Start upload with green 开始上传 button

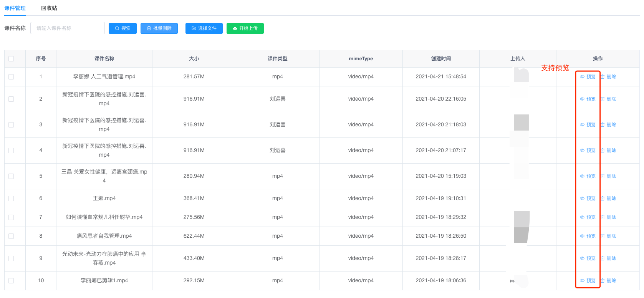245,28
